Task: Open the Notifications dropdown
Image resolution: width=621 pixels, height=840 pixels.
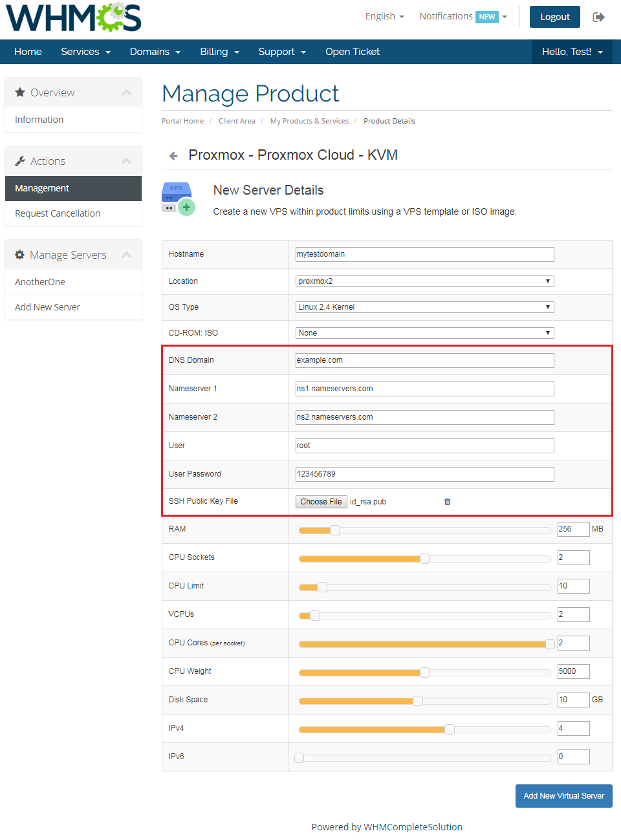Action: click(463, 16)
